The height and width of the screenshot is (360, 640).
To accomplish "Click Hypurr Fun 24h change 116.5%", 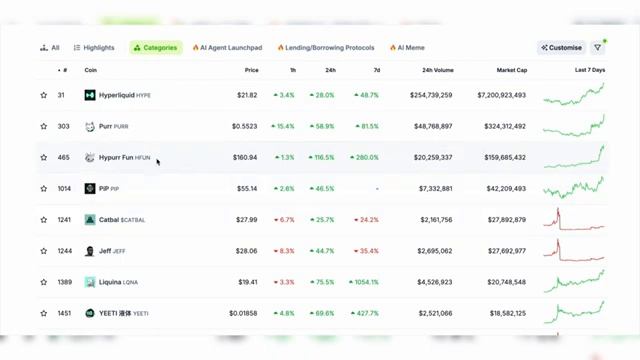I will coord(321,158).
